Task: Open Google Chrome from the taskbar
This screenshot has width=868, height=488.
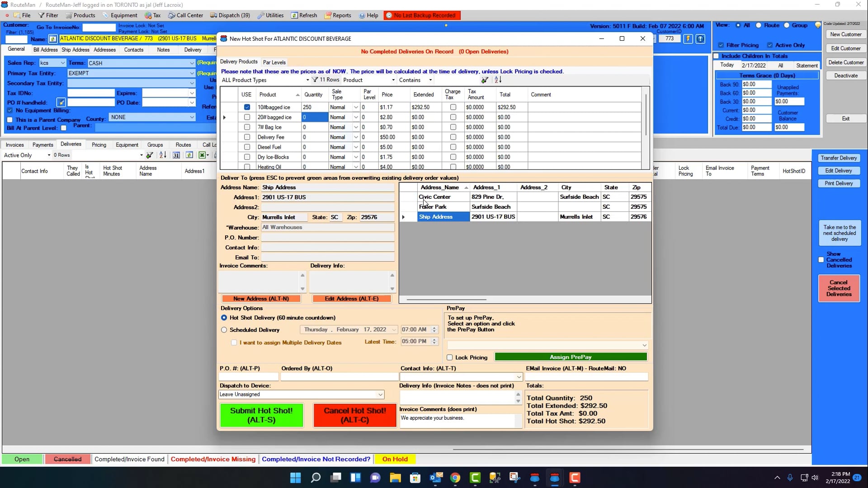Action: tap(455, 478)
